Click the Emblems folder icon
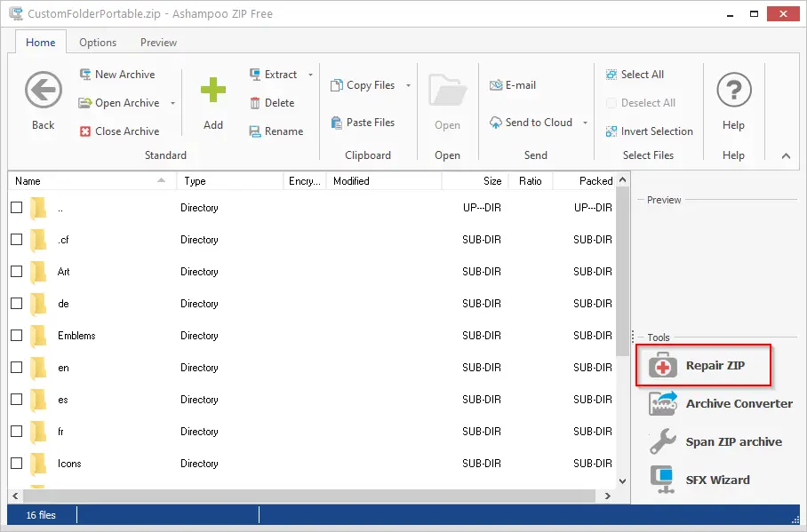The image size is (807, 532). 38,336
